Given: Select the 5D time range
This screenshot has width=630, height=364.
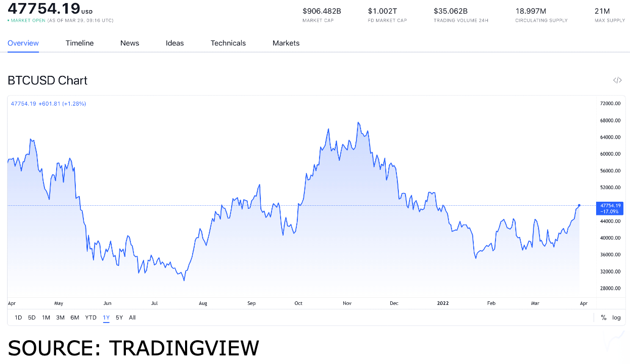Looking at the screenshot, I should pyautogui.click(x=32, y=317).
